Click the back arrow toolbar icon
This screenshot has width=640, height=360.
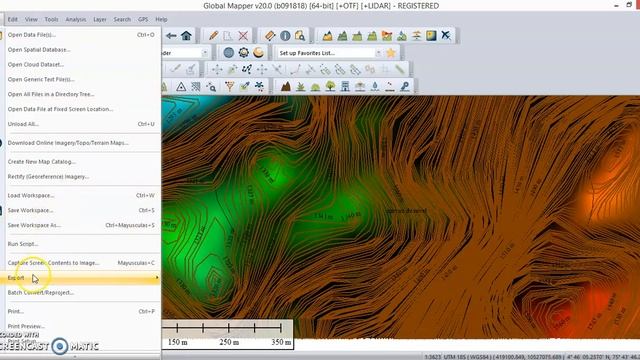[x=171, y=36]
